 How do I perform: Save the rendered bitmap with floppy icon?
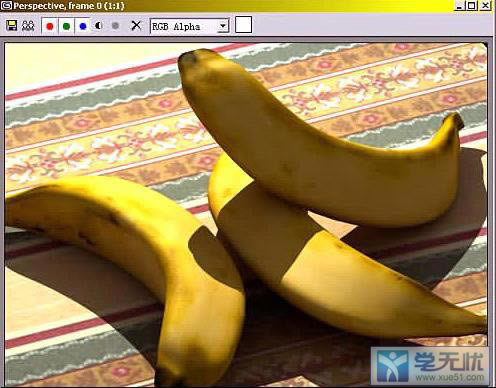[x=12, y=26]
